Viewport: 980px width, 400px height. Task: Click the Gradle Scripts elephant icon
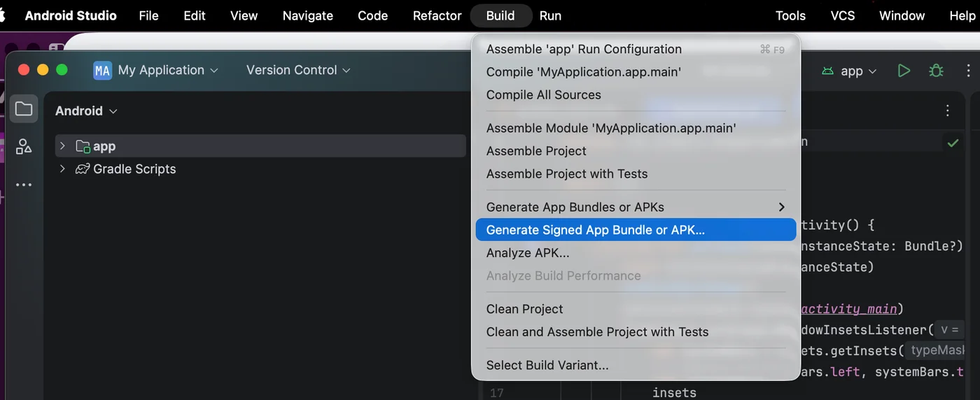coord(83,169)
